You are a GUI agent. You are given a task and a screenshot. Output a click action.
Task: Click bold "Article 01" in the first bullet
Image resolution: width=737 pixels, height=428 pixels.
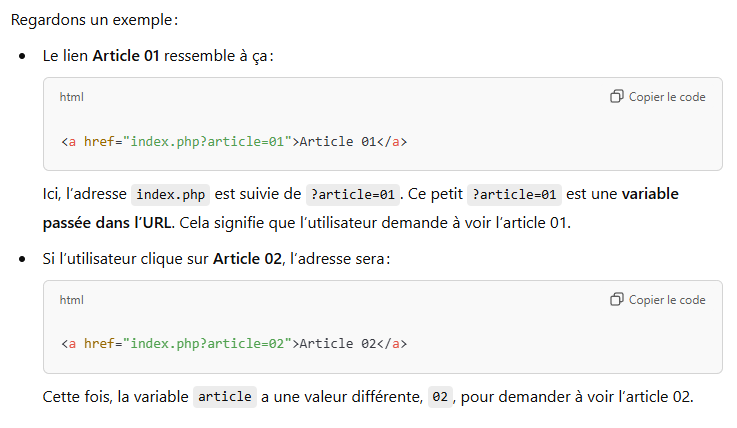pos(126,56)
